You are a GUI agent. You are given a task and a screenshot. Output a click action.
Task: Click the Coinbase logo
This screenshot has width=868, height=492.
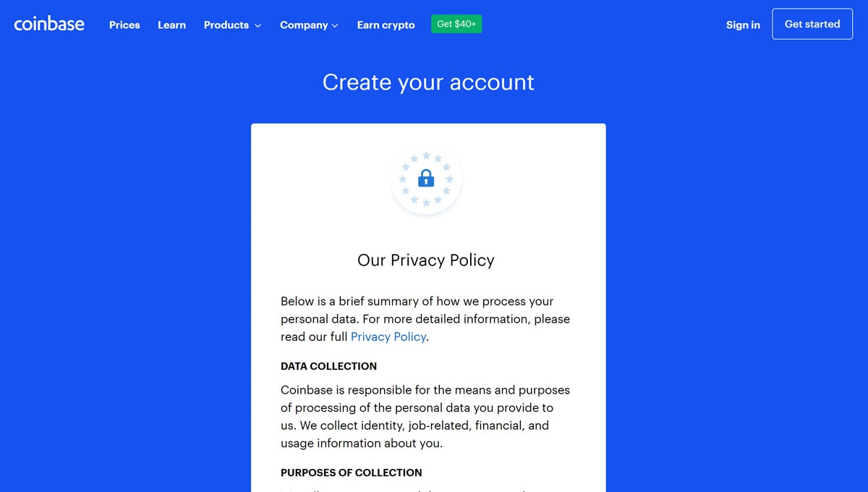(x=49, y=24)
